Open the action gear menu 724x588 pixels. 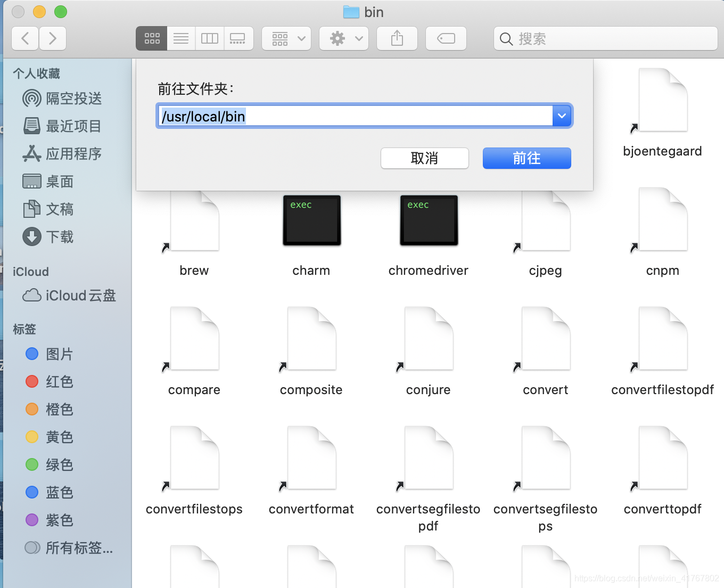point(343,38)
